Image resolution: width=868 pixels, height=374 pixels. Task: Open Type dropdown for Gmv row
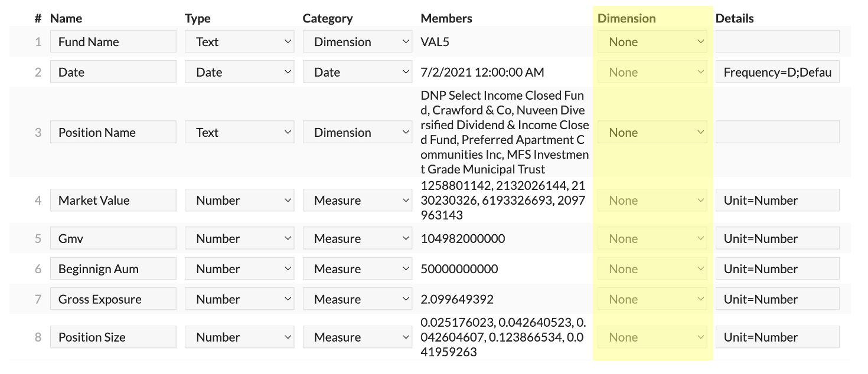pos(239,238)
